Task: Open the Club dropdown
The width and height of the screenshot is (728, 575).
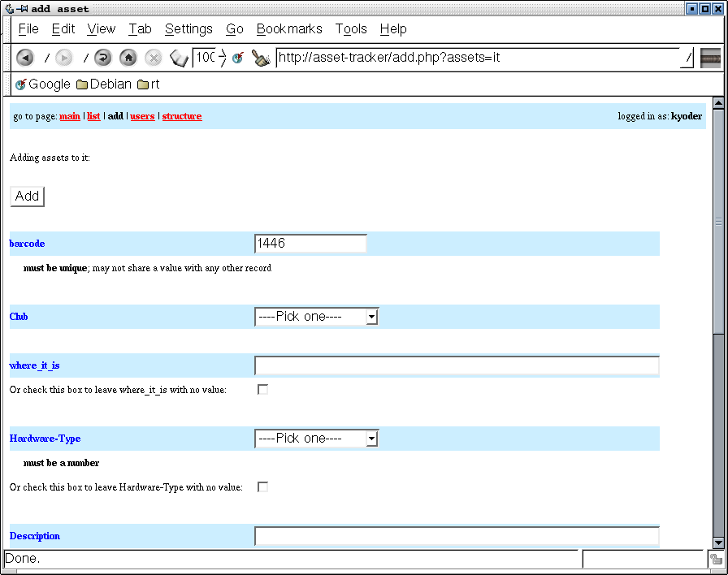Action: [316, 317]
